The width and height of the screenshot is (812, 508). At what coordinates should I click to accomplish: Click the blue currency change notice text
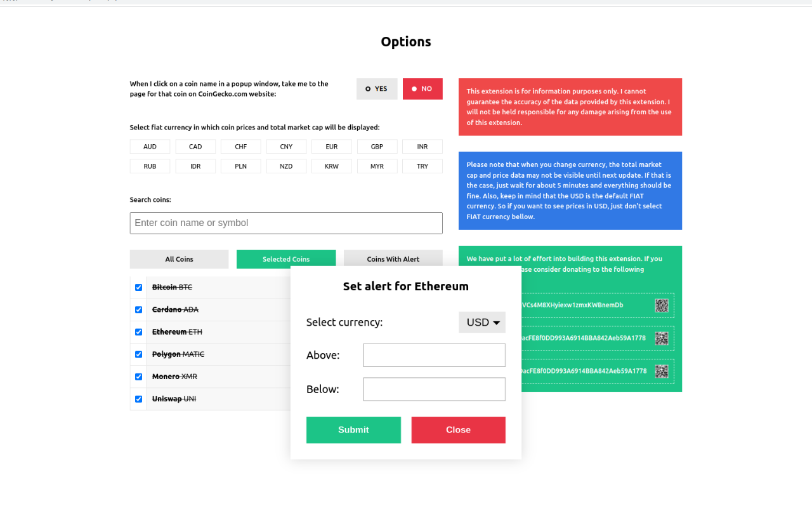[x=569, y=190]
